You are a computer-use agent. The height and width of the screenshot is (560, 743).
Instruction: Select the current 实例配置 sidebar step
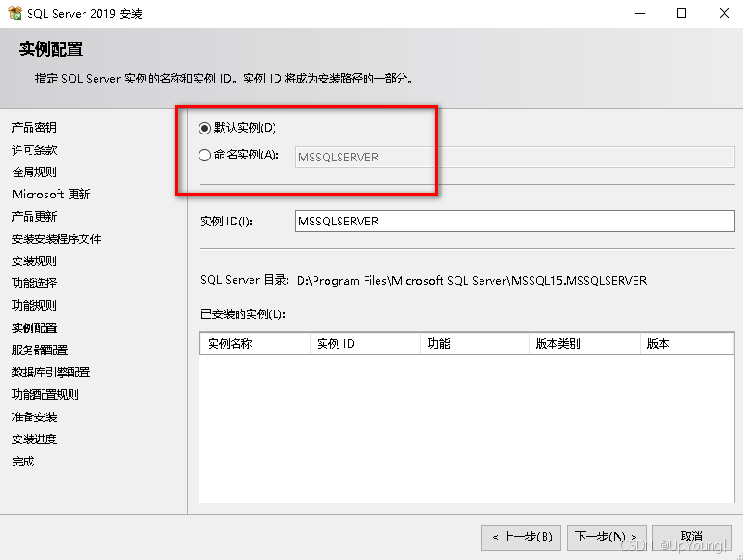click(34, 328)
